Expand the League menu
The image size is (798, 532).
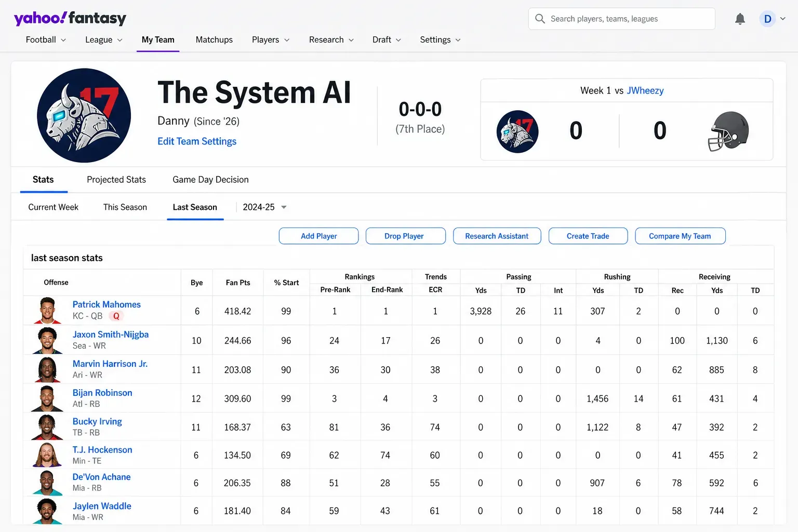[104, 39]
